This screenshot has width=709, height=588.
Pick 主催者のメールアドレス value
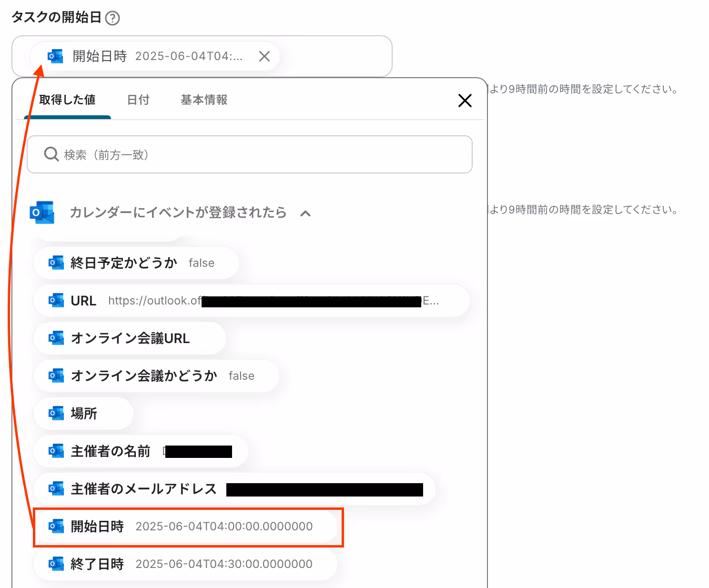(234, 489)
